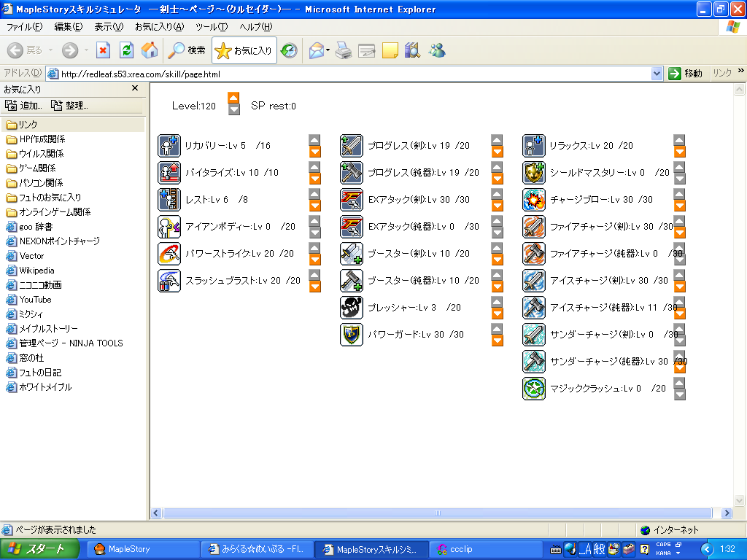This screenshot has width=747, height=560.
Task: Click the vertical scrollbar down arrow
Action: point(739,500)
